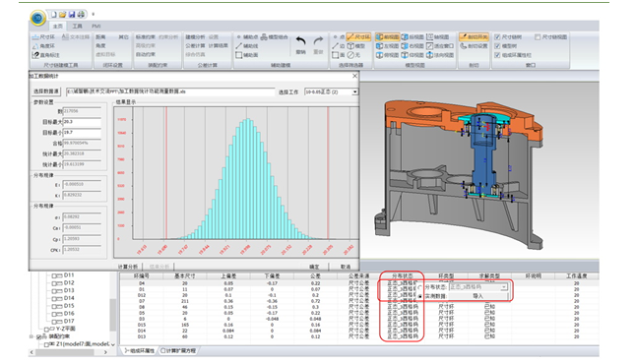Open the 分布状态 distribution dropdown
The height and width of the screenshot is (364, 635).
(x=504, y=286)
